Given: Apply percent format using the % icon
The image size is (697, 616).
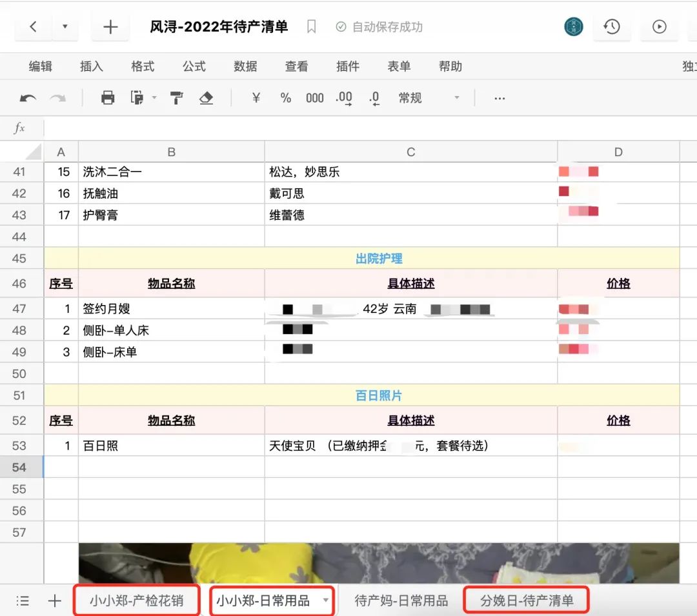Looking at the screenshot, I should [x=285, y=98].
